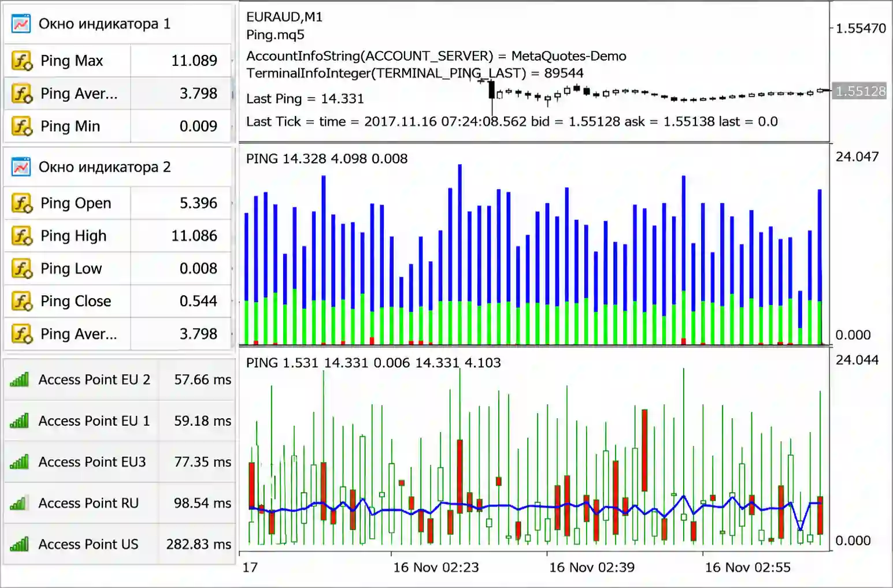The width and height of the screenshot is (893, 588).
Task: Click the function icon next to Ping High
Action: (22, 236)
